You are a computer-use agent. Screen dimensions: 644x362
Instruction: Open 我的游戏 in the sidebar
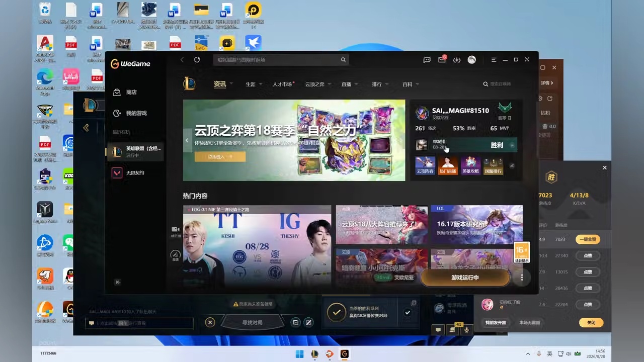[136, 113]
